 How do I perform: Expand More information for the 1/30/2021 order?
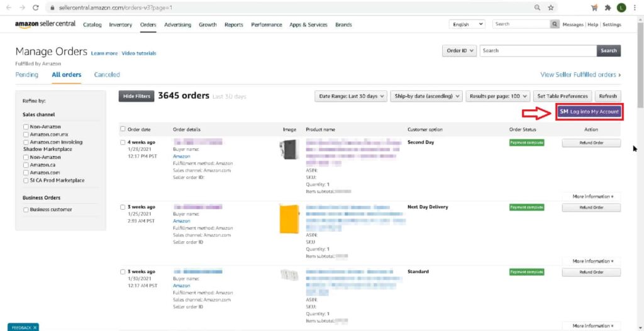tap(592, 326)
